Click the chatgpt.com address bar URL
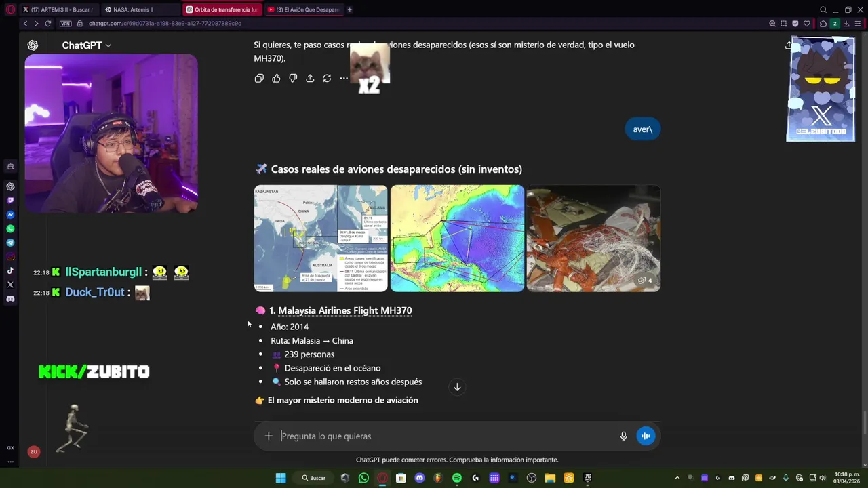The image size is (868, 488). click(165, 23)
